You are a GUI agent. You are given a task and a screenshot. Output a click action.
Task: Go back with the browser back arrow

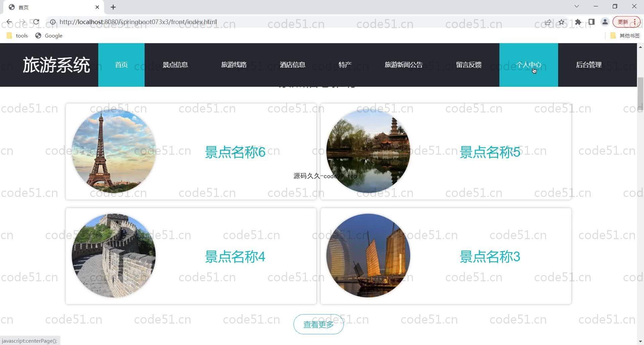click(x=9, y=22)
